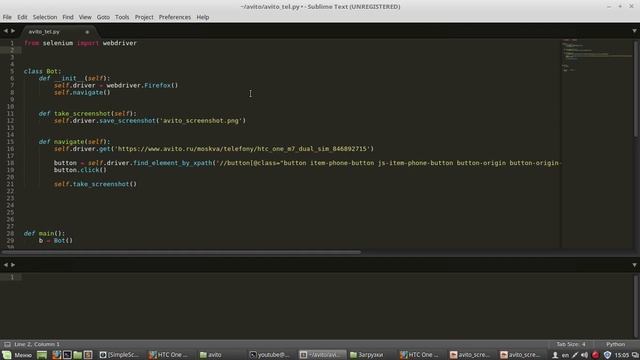The height and width of the screenshot is (360, 640).
Task: Click 'Line 2, Column 1' status text
Action: coord(37,344)
